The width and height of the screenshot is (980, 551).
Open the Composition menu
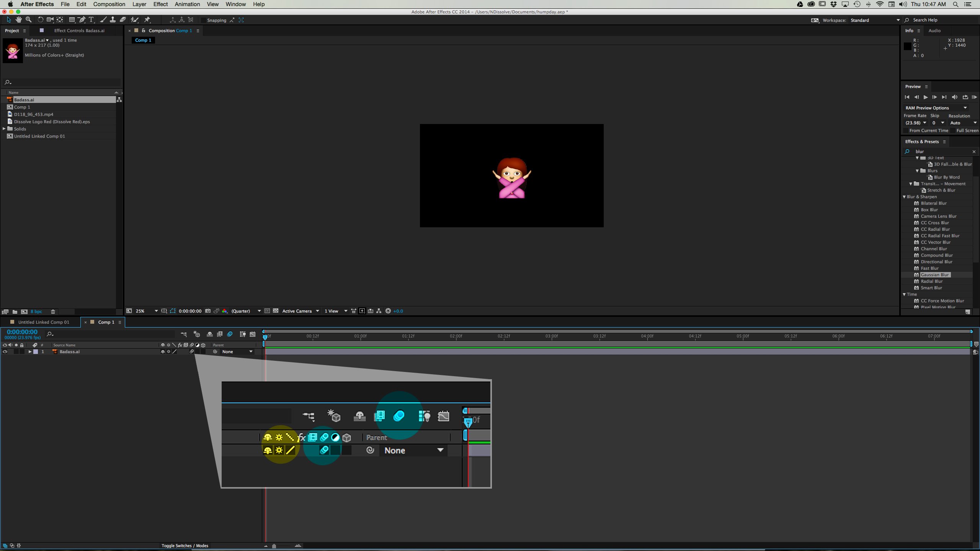pos(109,4)
